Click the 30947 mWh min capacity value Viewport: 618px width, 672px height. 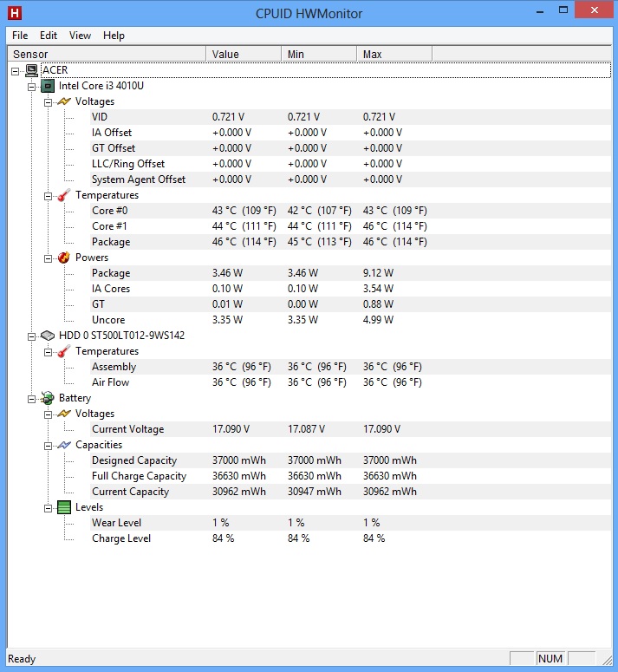coord(315,492)
